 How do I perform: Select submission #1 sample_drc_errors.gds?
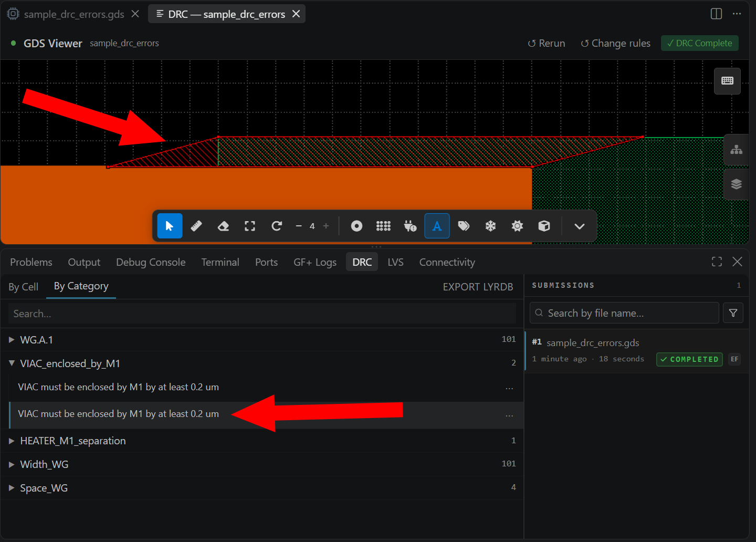tap(636, 351)
